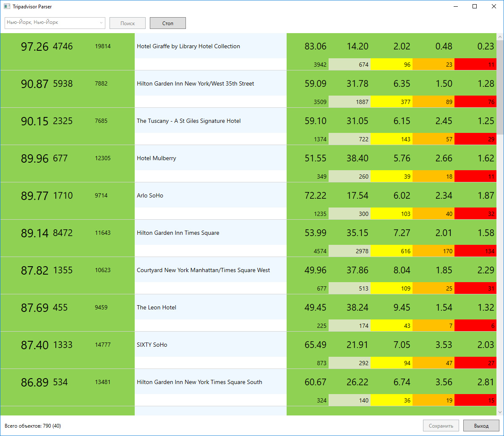Select The Tuscany - A St Giles Signature Hotel

pos(189,121)
